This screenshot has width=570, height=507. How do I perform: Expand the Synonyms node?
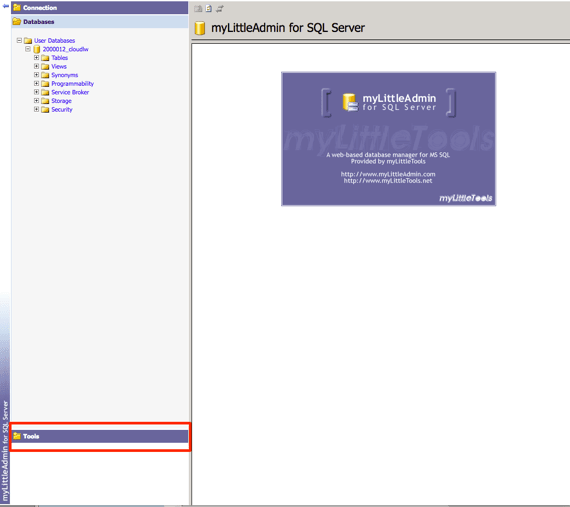click(36, 75)
